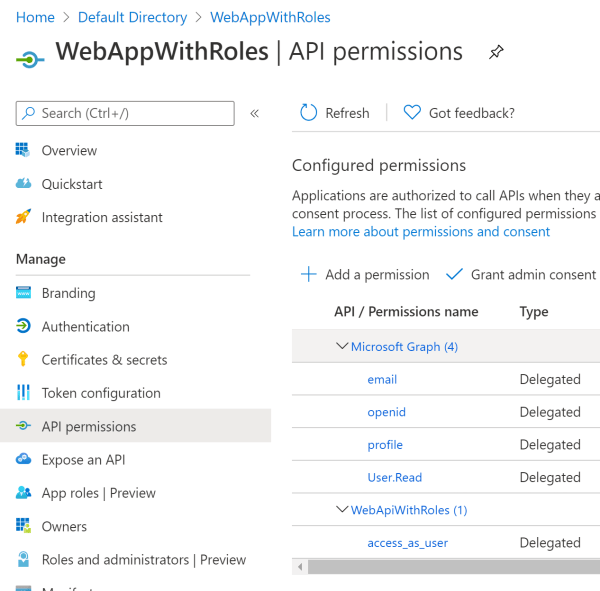Collapse the WebApiWithRoles group chevron

click(x=342, y=509)
